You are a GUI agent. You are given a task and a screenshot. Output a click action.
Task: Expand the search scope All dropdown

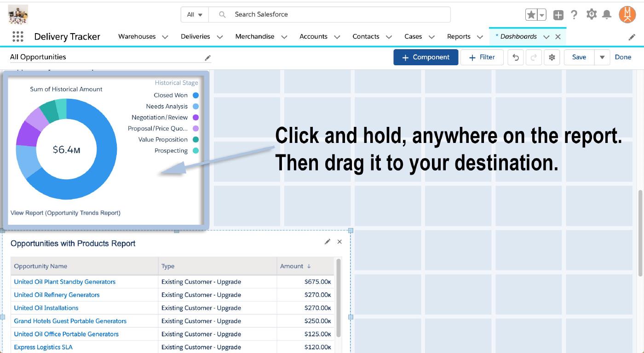coord(195,15)
